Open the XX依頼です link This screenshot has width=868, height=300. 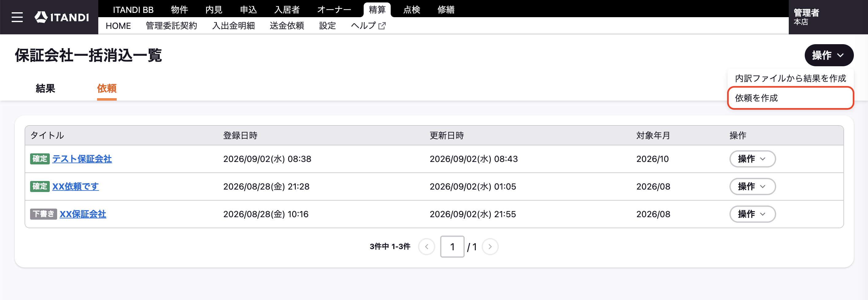pos(76,187)
